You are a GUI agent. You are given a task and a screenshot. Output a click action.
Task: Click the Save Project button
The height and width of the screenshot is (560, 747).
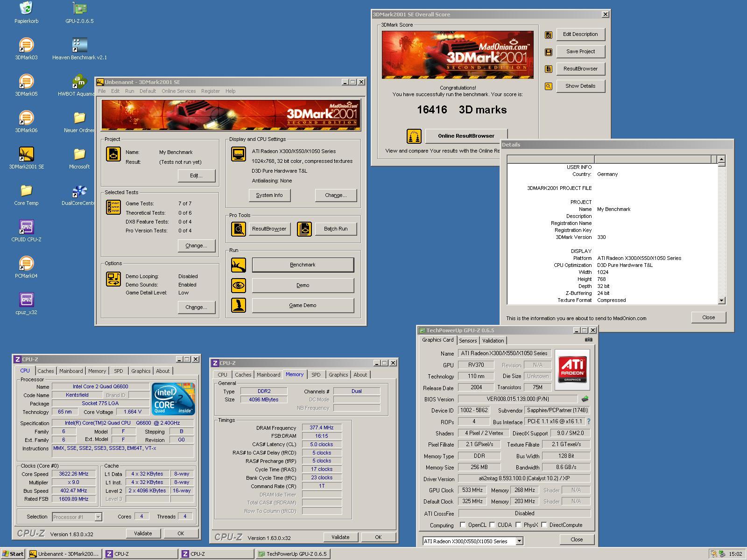pos(580,51)
